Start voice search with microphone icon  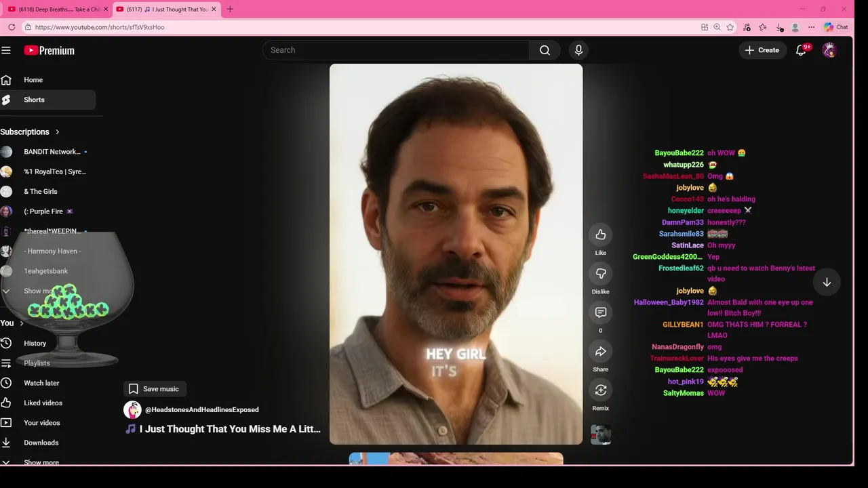click(578, 50)
